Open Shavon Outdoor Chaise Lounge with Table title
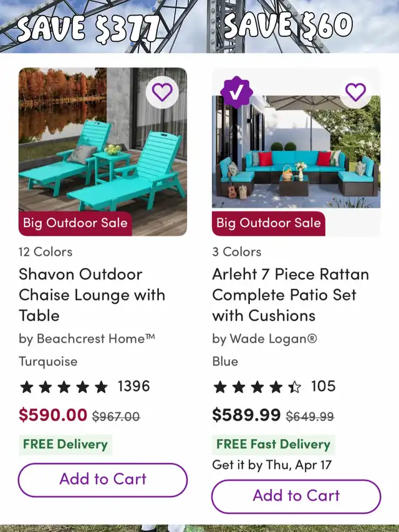The image size is (399, 532). click(x=92, y=294)
